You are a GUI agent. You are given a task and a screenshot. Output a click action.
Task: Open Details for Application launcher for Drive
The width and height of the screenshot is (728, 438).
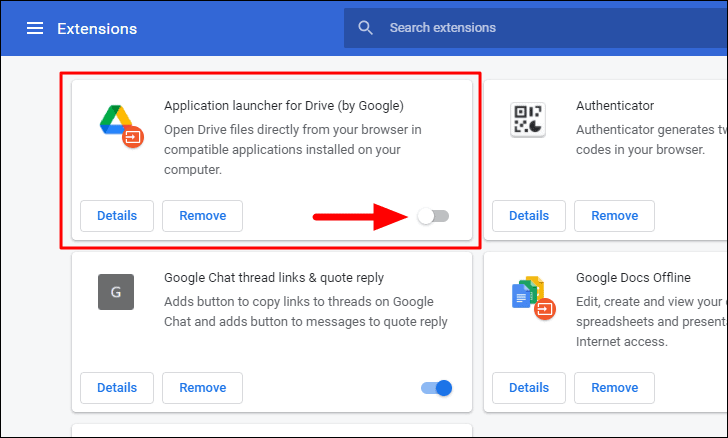117,216
